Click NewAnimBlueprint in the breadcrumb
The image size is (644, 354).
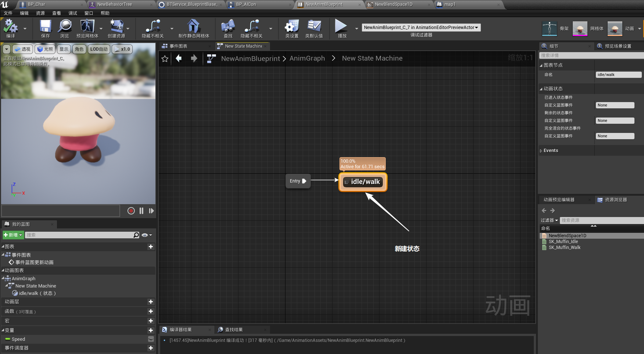(x=251, y=59)
